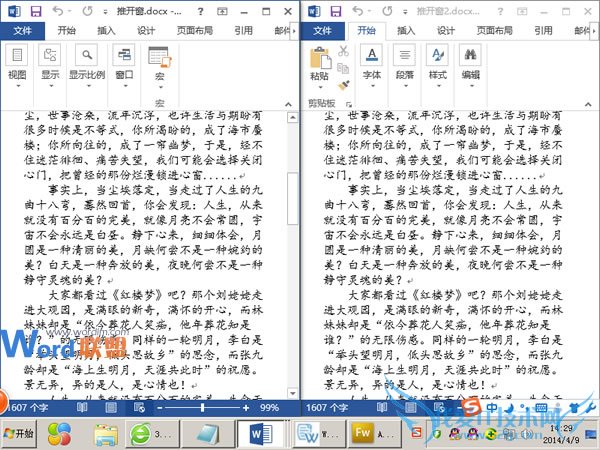Click scroll down arrow in left document
The image size is (600, 450).
293,393
